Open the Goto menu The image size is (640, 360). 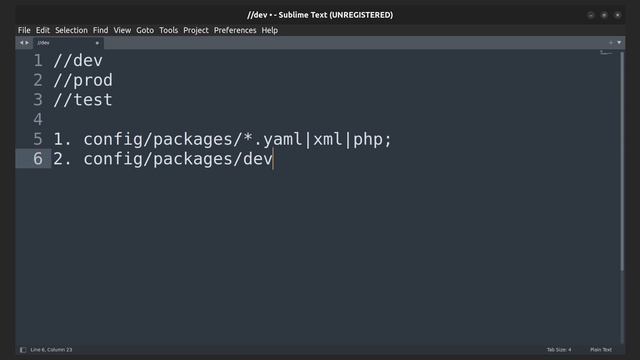tap(145, 30)
